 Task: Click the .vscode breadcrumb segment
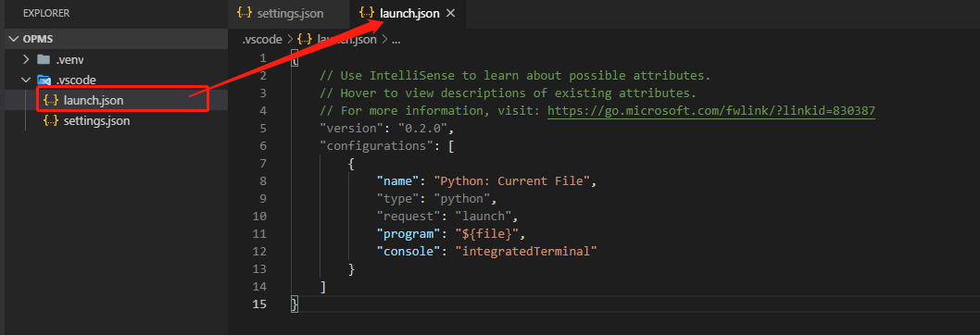pyautogui.click(x=262, y=40)
